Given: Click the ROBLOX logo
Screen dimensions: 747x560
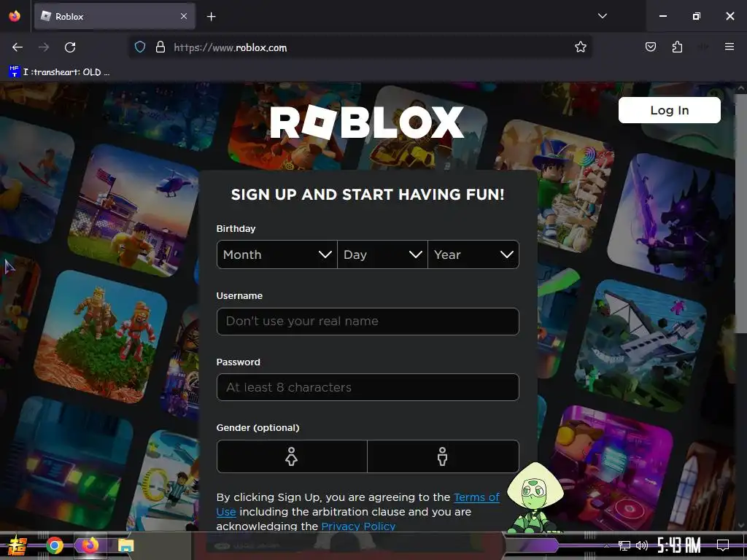Looking at the screenshot, I should point(367,122).
